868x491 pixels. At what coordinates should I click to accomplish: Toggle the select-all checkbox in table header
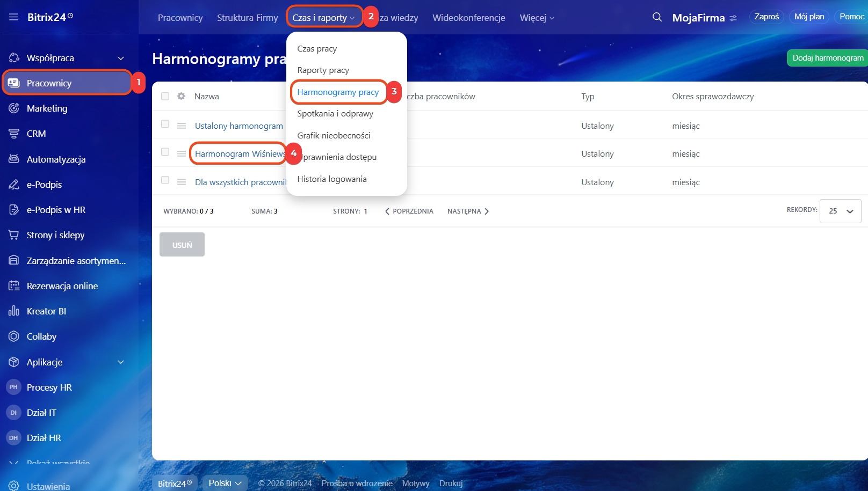coord(165,96)
